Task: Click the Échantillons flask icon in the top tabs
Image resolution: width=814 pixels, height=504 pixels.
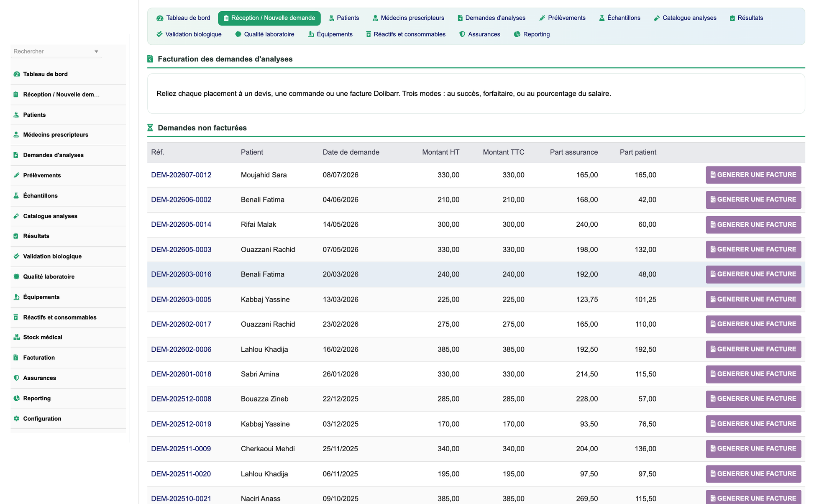Action: (x=602, y=18)
